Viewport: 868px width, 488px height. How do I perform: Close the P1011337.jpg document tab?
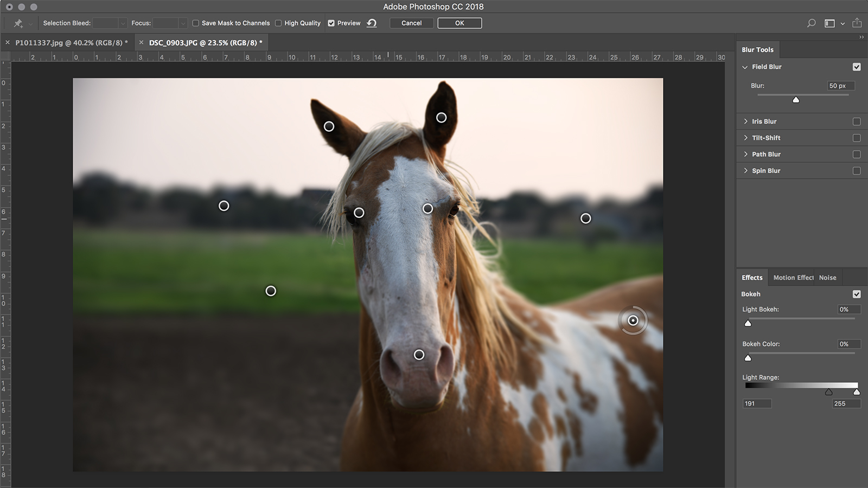pos(8,42)
